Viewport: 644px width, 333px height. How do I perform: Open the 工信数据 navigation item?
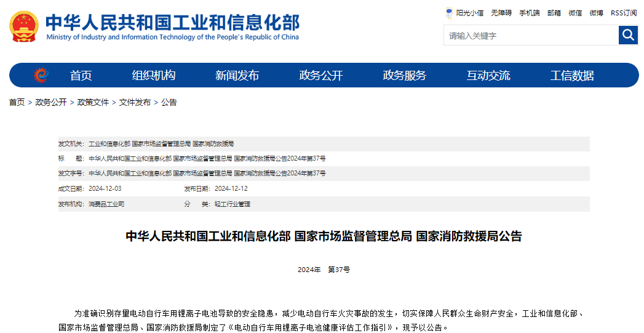(572, 76)
